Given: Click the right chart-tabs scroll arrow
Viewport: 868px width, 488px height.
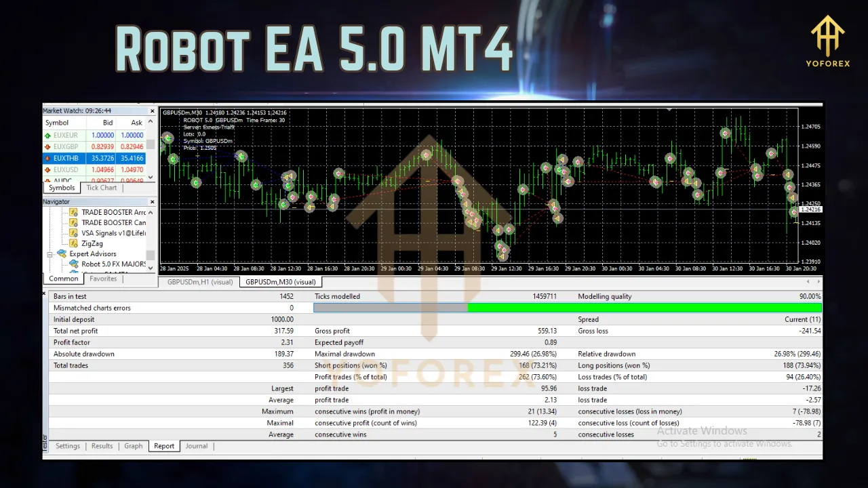Looking at the screenshot, I should (817, 281).
